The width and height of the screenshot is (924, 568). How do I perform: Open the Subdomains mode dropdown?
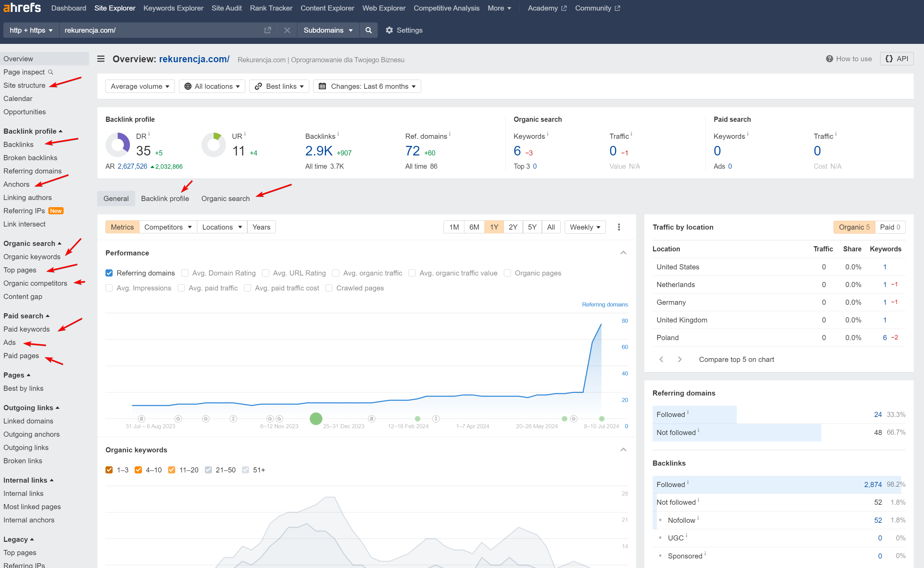[328, 30]
